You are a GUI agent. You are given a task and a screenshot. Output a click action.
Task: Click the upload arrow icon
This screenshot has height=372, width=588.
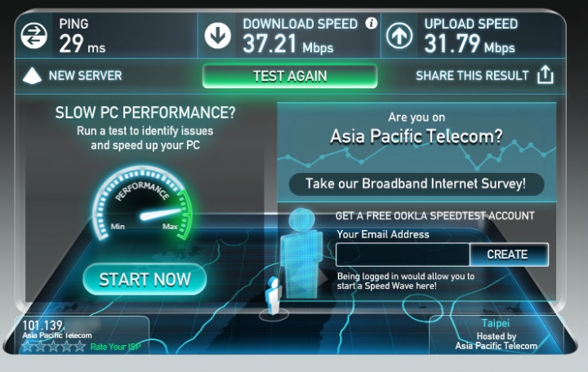coord(399,36)
